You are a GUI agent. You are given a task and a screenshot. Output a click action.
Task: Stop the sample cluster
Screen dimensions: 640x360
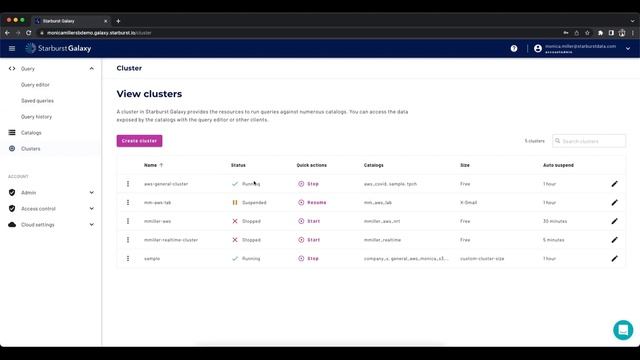click(x=309, y=259)
